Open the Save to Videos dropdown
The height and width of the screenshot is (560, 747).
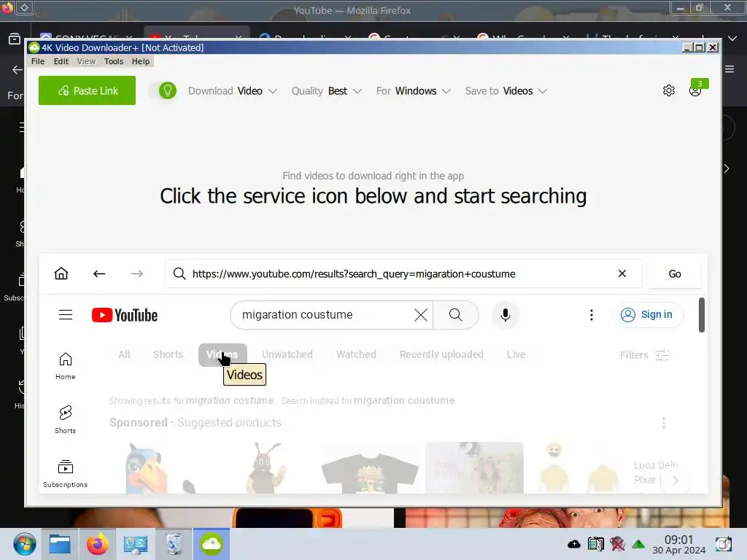tap(506, 91)
